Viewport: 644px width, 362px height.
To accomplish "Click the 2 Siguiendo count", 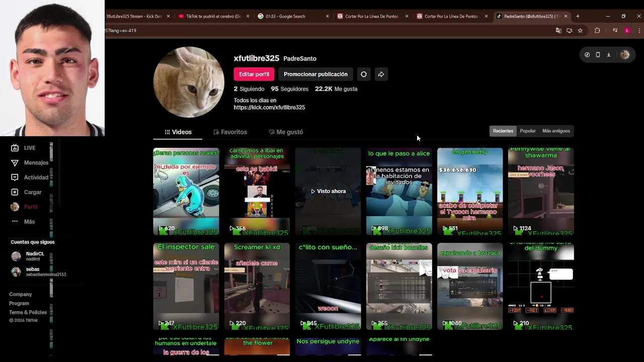I will coord(249,89).
